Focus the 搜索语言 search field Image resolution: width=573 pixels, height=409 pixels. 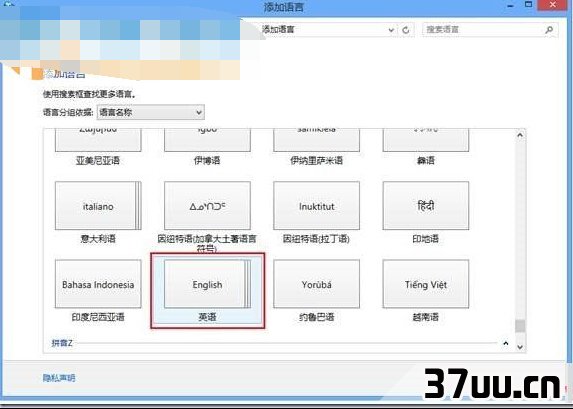click(x=490, y=30)
